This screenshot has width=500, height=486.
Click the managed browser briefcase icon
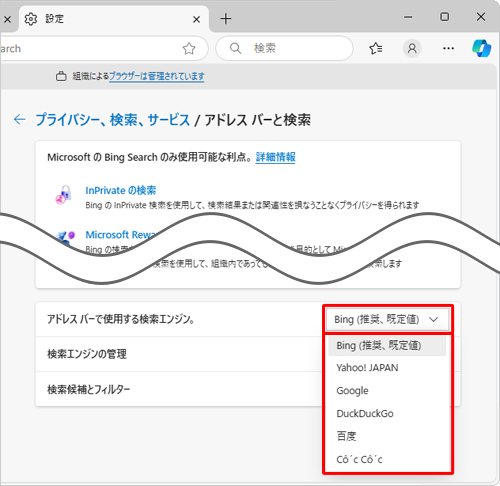coord(61,76)
